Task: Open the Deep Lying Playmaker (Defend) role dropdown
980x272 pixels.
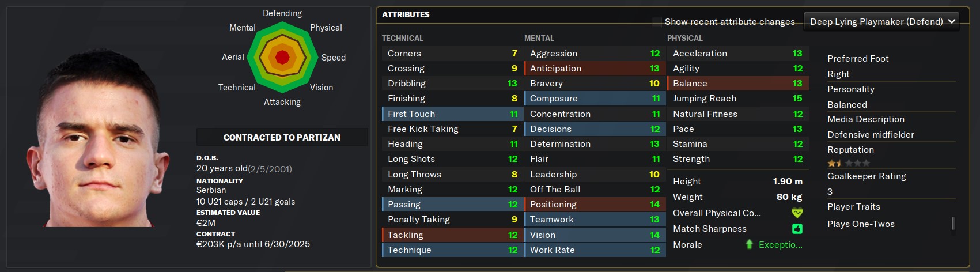Action: (x=881, y=22)
